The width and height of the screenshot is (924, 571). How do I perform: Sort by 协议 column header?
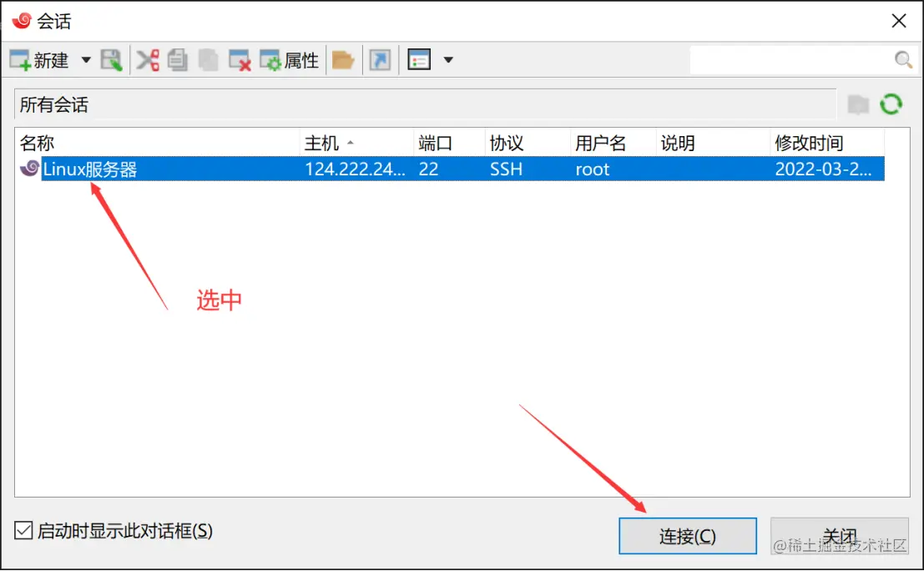[528, 143]
